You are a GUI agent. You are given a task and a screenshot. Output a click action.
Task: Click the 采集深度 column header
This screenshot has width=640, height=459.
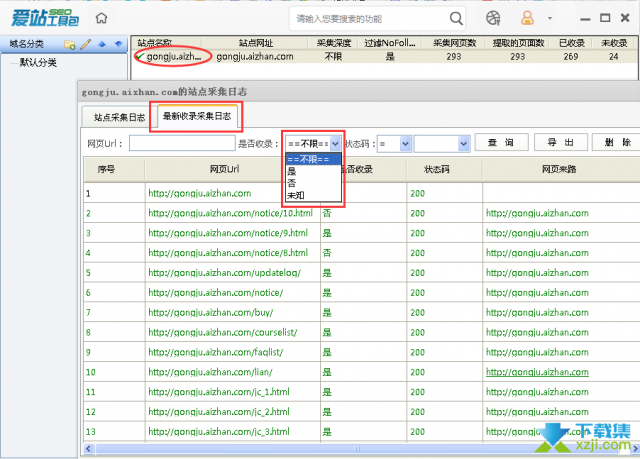[334, 43]
